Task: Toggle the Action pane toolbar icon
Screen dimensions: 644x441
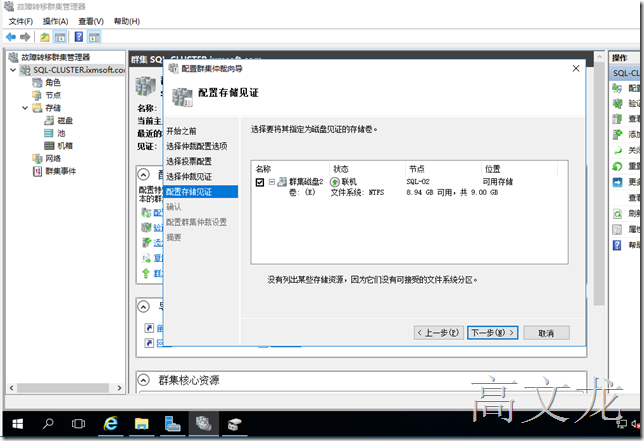Action: click(x=94, y=37)
